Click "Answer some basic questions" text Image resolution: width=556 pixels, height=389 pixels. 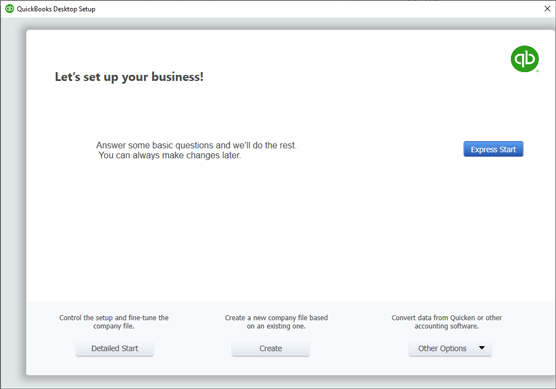click(196, 145)
